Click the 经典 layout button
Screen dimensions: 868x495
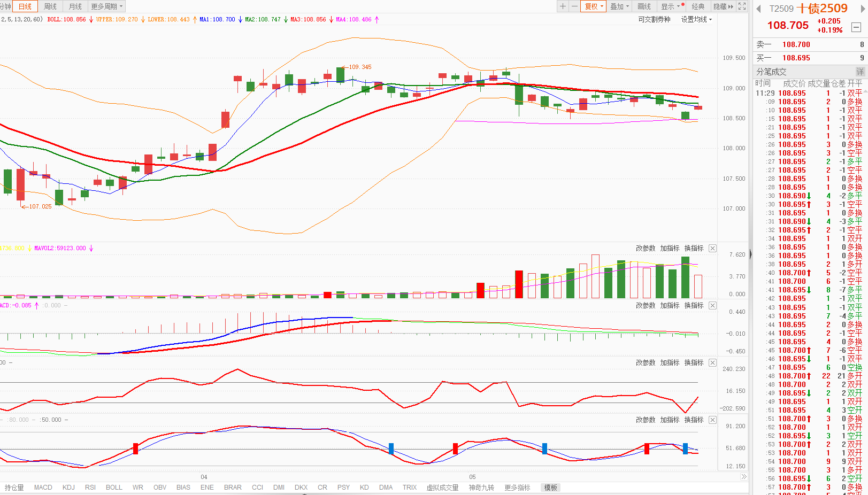point(698,6)
